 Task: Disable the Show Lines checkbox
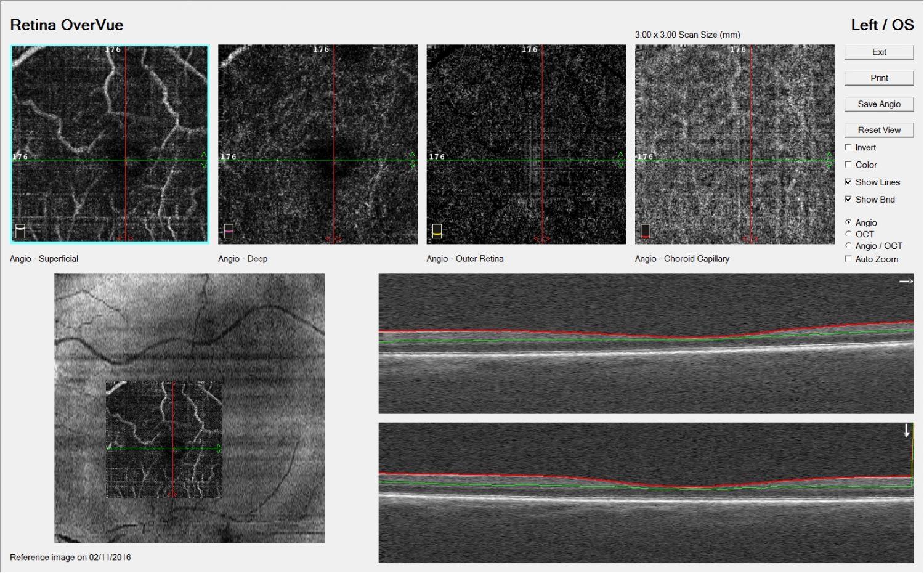coord(849,182)
